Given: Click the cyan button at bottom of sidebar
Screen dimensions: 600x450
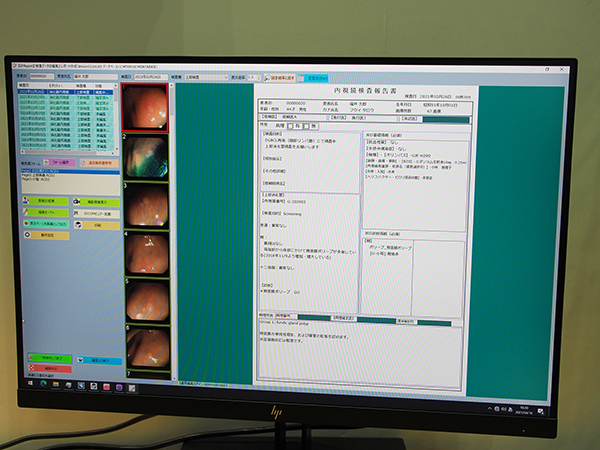Looking at the screenshot, I should [x=99, y=358].
